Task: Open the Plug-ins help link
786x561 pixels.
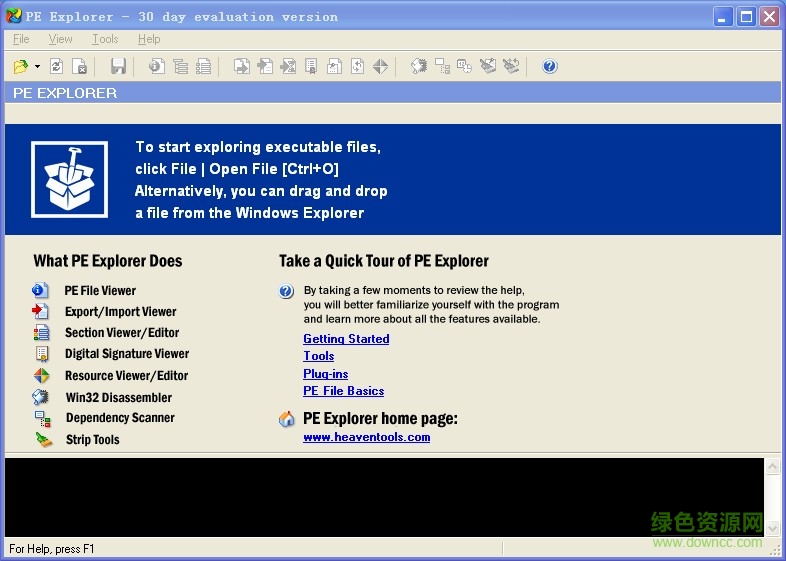Action: (325, 374)
